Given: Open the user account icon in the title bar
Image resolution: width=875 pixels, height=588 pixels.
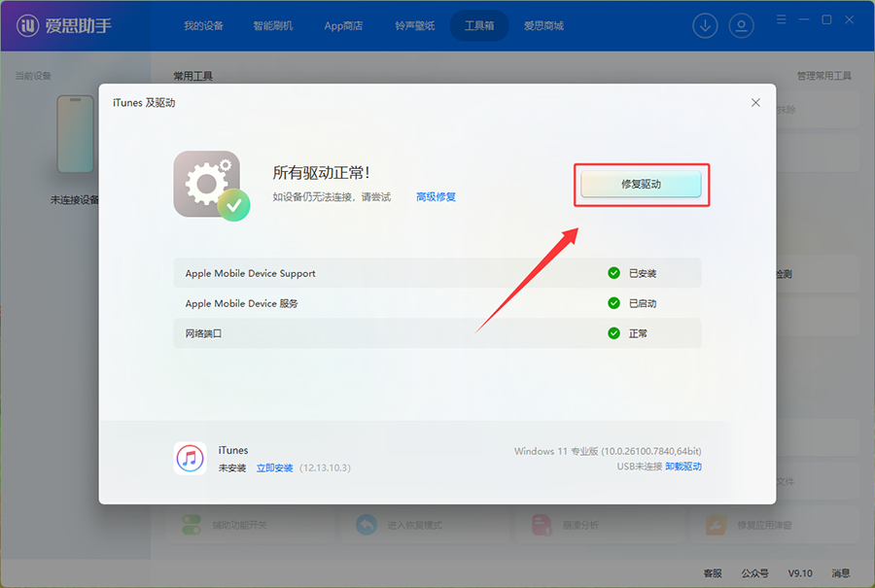Looking at the screenshot, I should tap(741, 25).
